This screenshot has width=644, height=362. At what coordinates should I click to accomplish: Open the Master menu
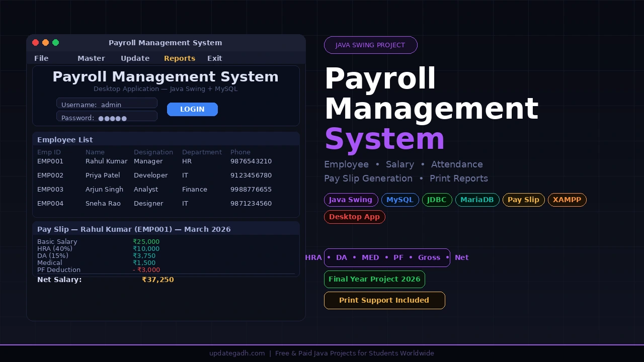91,58
